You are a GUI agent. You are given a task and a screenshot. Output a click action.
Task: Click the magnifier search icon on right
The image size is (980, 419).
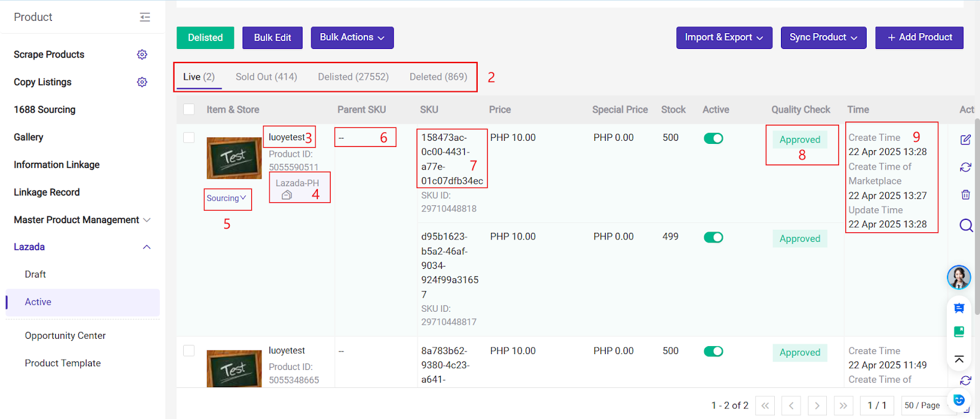(966, 225)
